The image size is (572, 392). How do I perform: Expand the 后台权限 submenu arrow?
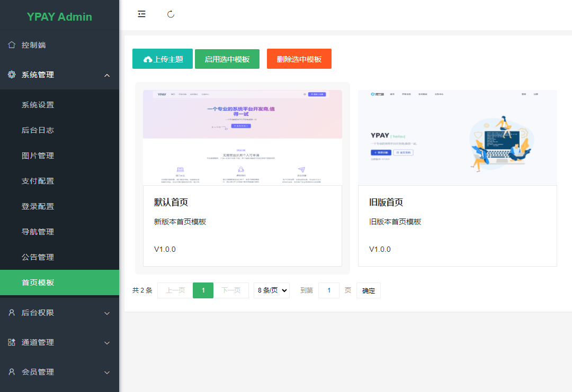tap(107, 313)
